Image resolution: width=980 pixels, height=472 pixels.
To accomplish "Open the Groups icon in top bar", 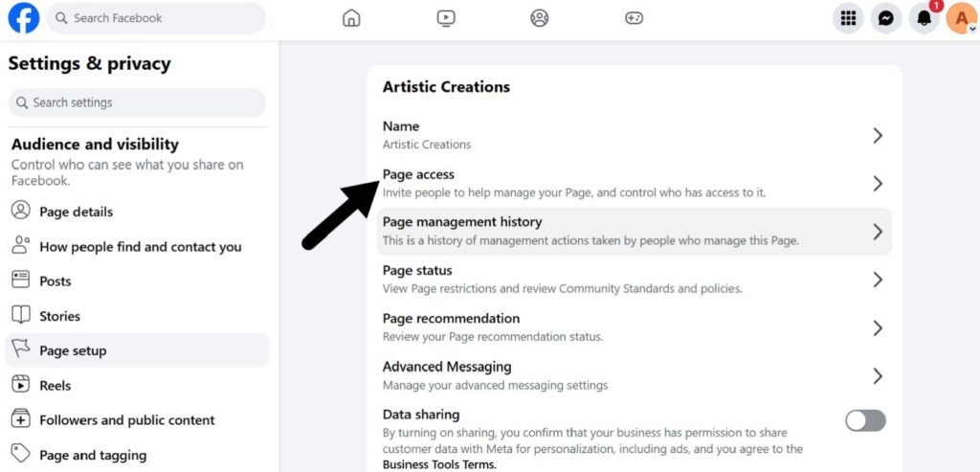I will coord(540,18).
